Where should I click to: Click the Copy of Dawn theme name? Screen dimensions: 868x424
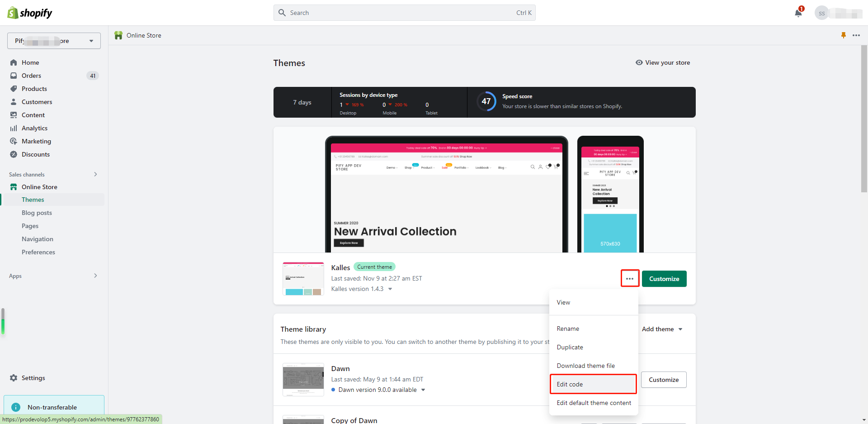(354, 420)
